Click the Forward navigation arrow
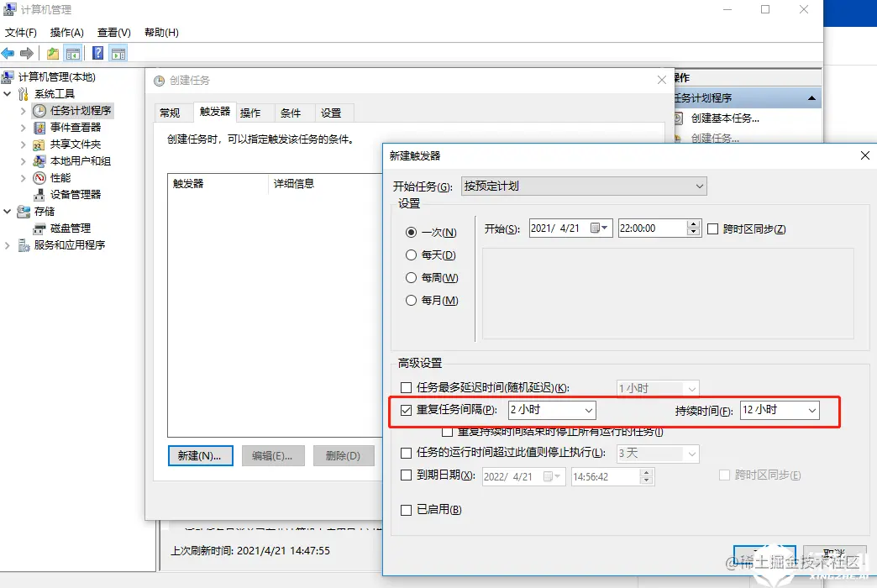877x588 pixels. click(27, 52)
